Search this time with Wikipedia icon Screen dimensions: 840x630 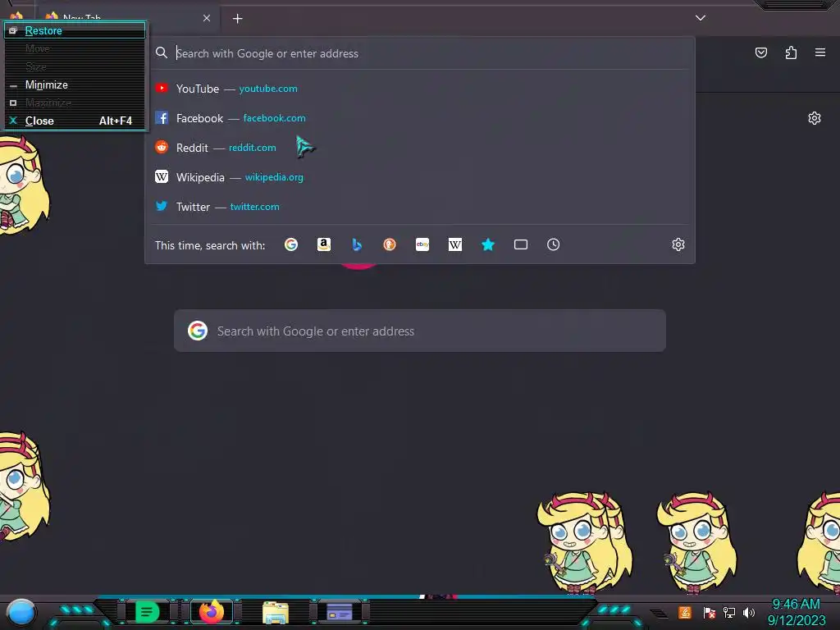454,244
